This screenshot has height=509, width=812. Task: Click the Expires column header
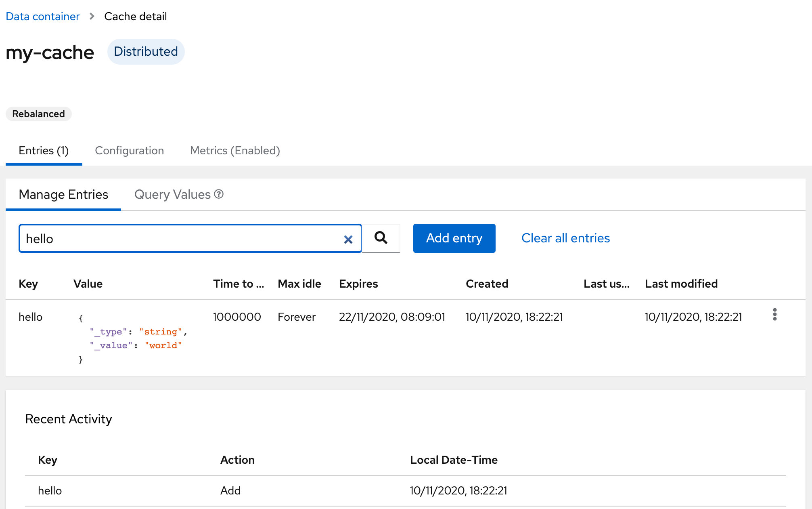[358, 284]
